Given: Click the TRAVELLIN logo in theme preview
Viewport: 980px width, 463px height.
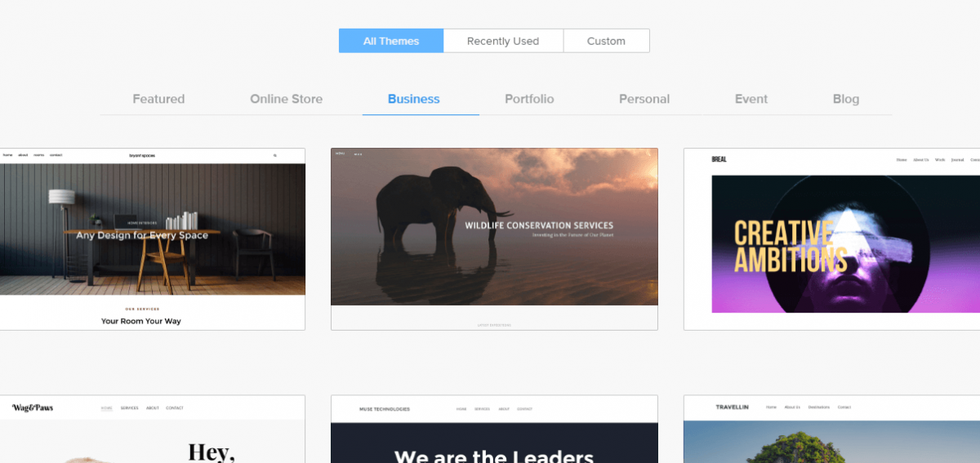Looking at the screenshot, I should [732, 407].
